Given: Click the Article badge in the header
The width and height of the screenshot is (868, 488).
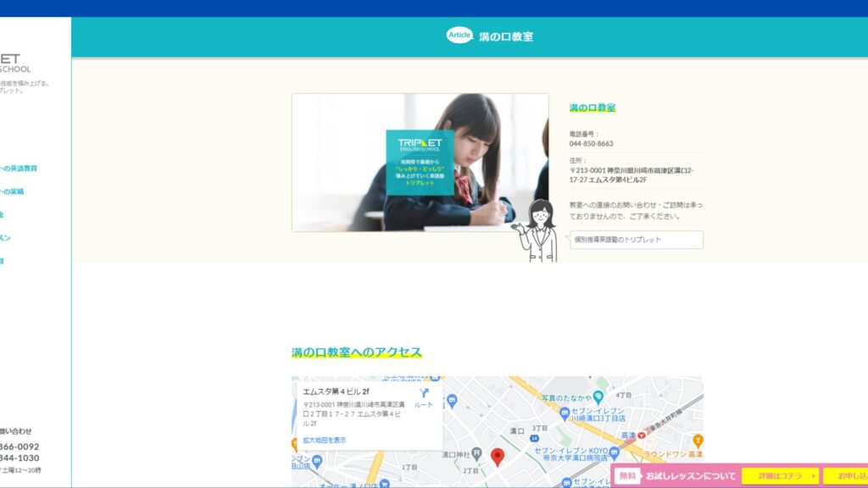Looking at the screenshot, I should click(x=459, y=35).
